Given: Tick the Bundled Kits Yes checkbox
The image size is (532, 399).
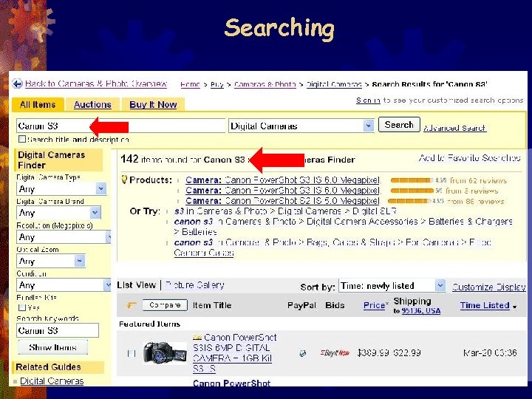Looking at the screenshot, I should point(22,307).
